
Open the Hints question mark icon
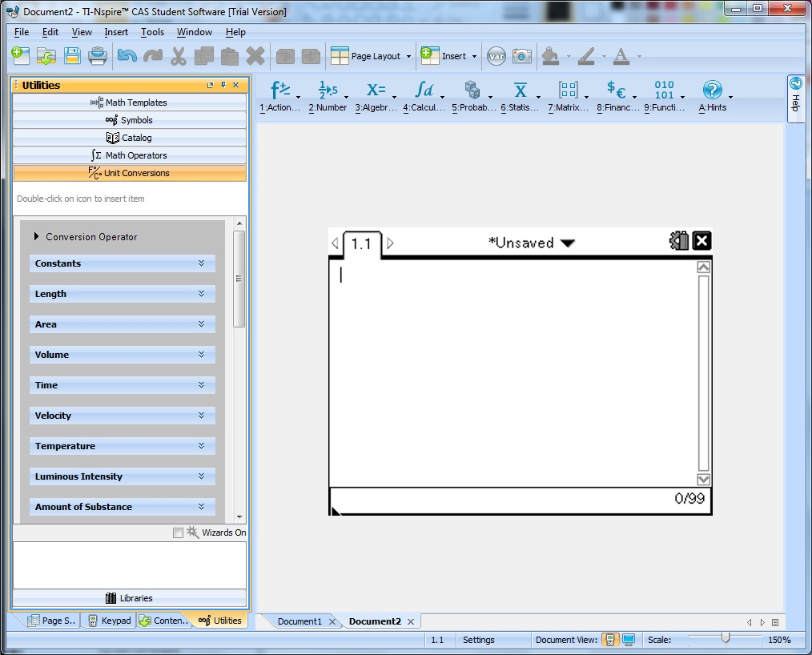[712, 90]
